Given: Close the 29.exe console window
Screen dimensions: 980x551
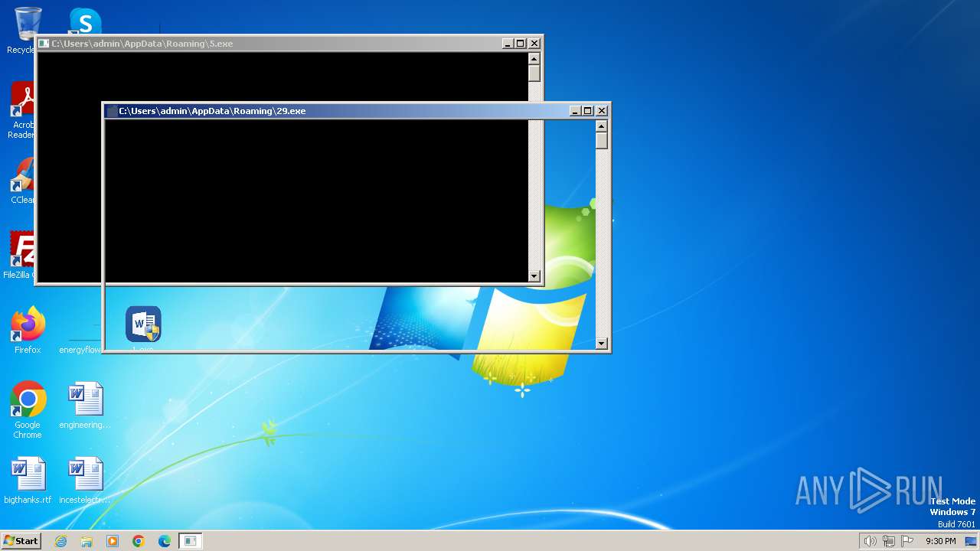Looking at the screenshot, I should tap(602, 111).
